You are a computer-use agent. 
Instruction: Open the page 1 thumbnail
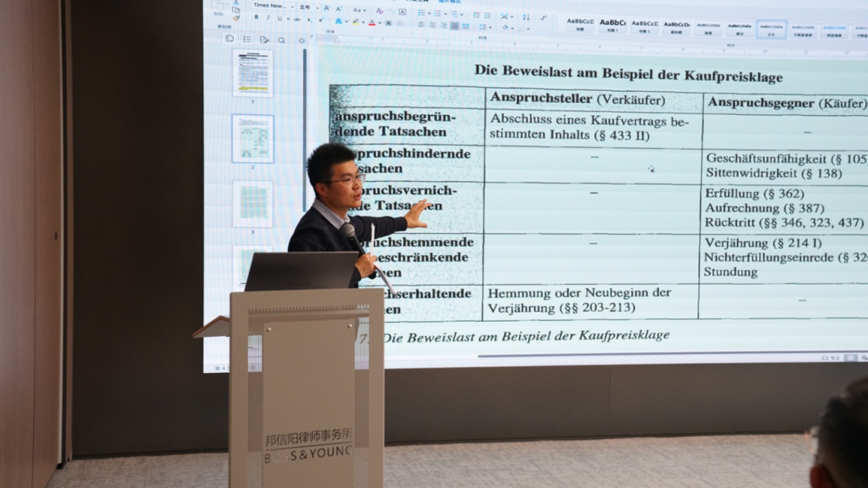252,73
